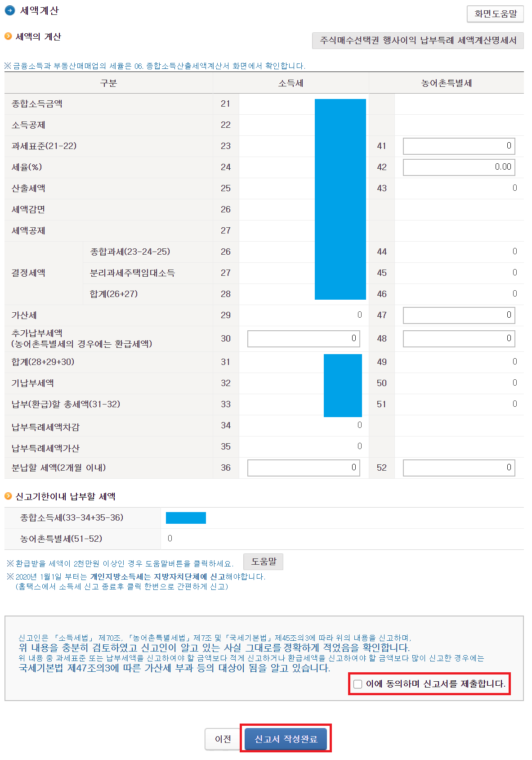Focus the 환급세액 input field, item 48

click(x=458, y=338)
